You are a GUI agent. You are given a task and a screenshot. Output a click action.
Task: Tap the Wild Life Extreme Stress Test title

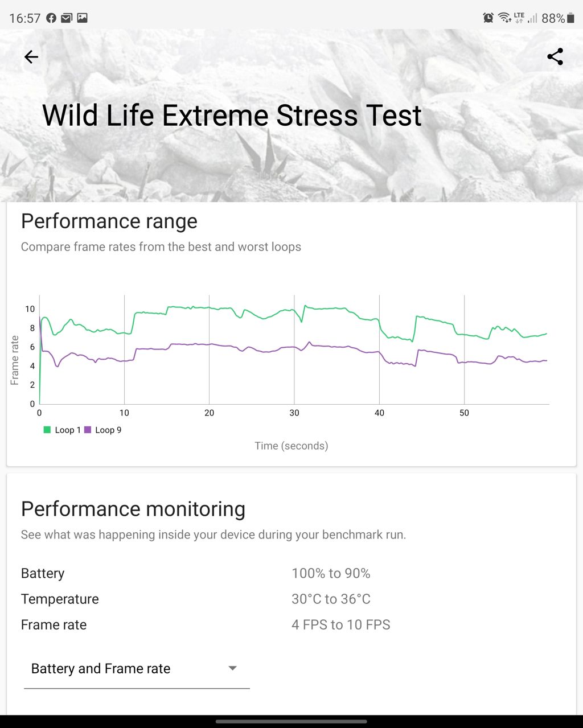pos(232,116)
